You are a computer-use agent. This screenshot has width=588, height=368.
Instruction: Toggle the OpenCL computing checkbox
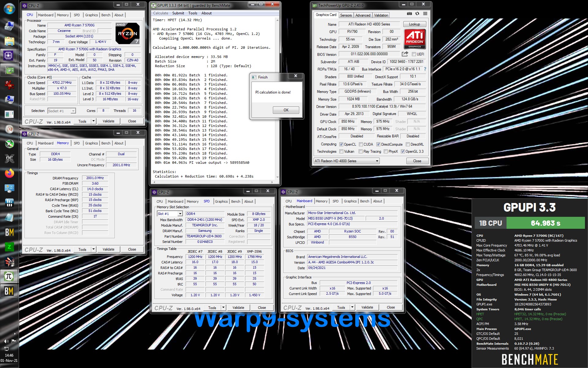pos(341,144)
